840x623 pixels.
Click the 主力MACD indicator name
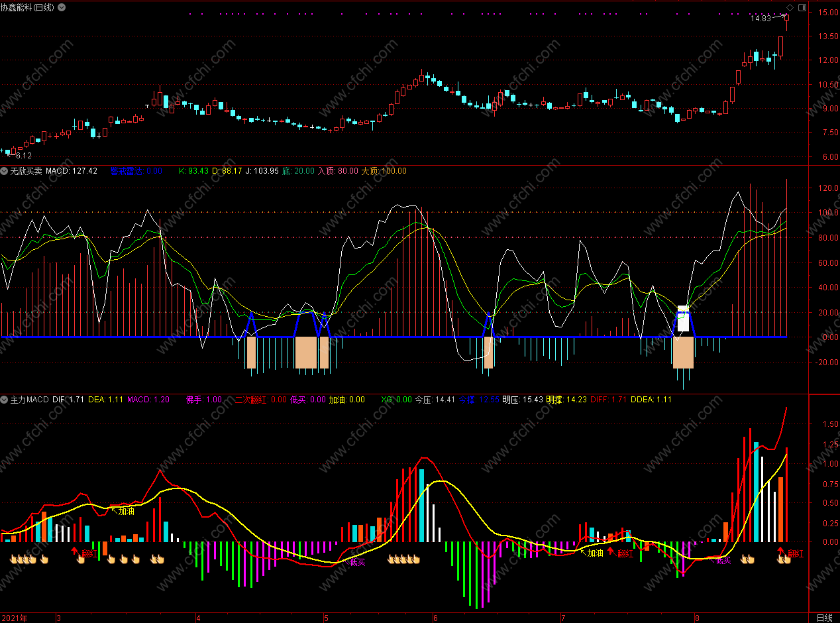[x=29, y=400]
